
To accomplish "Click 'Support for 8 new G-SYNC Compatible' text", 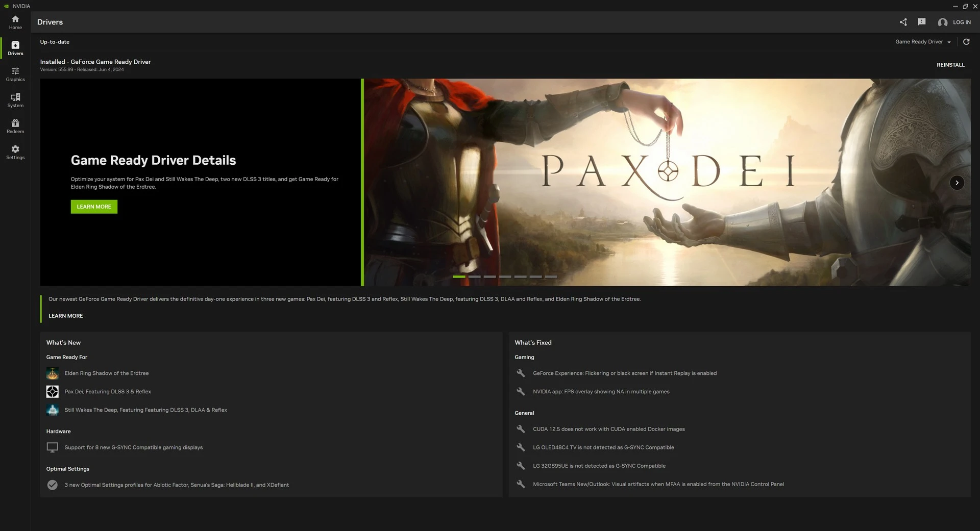I will (134, 447).
